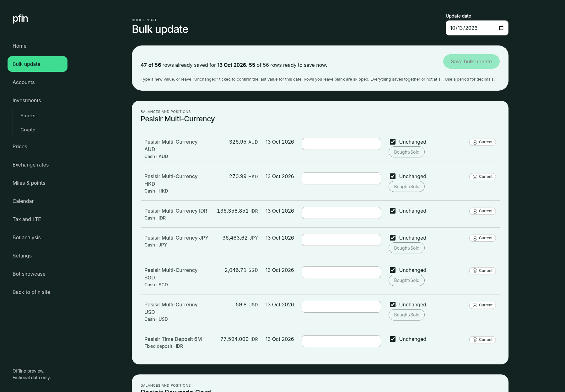Viewport: 565px width, 392px height.
Task: Open Bot showcase page
Action: (x=37, y=274)
